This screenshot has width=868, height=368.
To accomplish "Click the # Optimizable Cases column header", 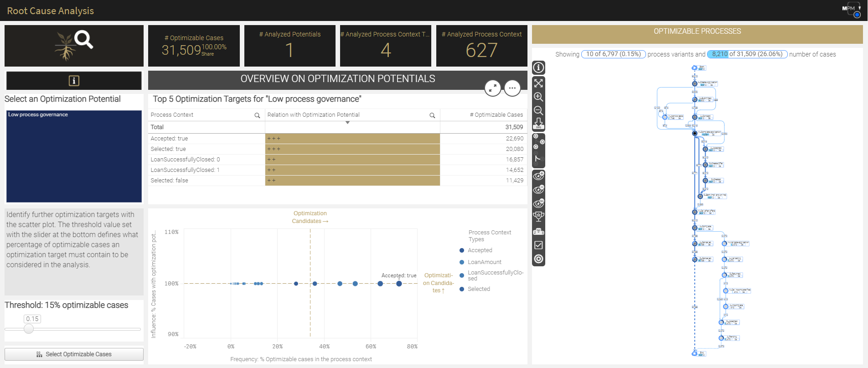I will [x=496, y=115].
